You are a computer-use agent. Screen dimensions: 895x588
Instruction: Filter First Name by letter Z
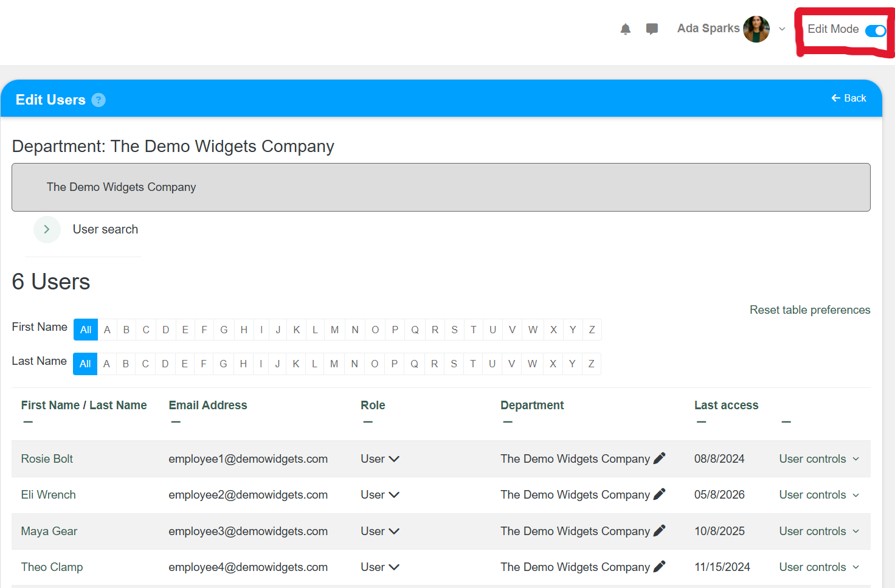pos(592,330)
